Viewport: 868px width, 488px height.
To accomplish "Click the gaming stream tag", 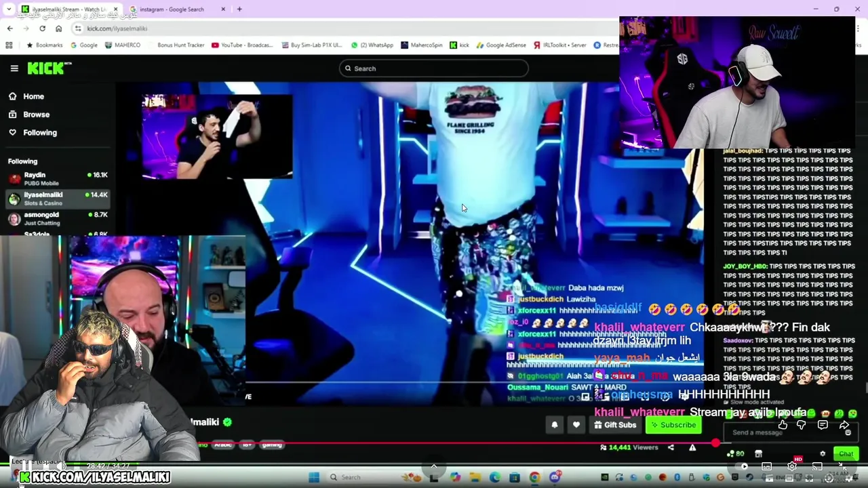I will (x=271, y=445).
